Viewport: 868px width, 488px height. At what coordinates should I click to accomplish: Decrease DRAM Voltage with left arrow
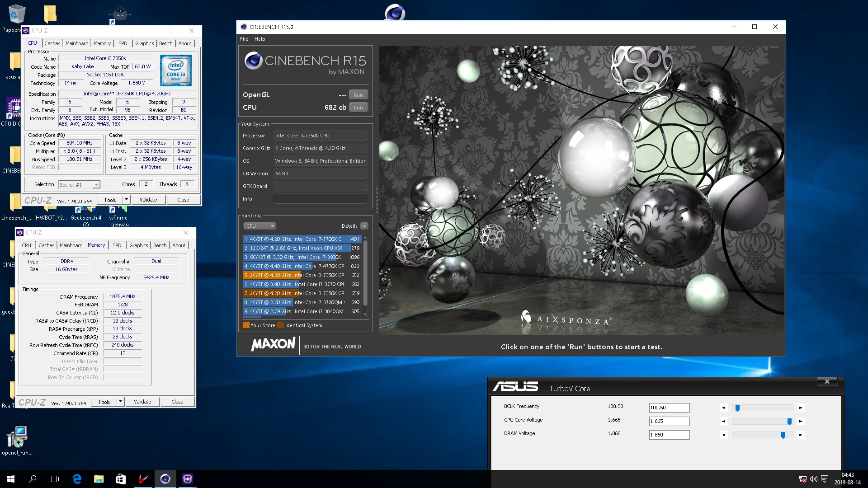click(x=723, y=435)
